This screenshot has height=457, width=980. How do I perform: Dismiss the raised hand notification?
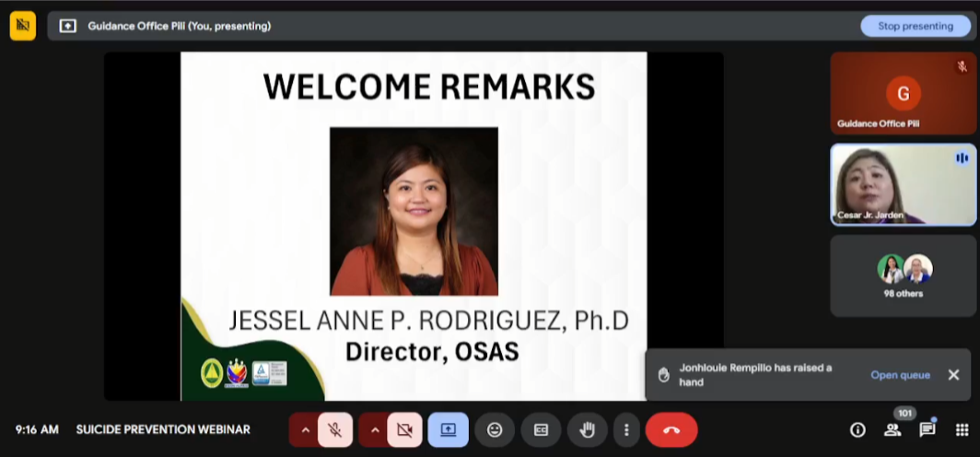[x=953, y=375]
